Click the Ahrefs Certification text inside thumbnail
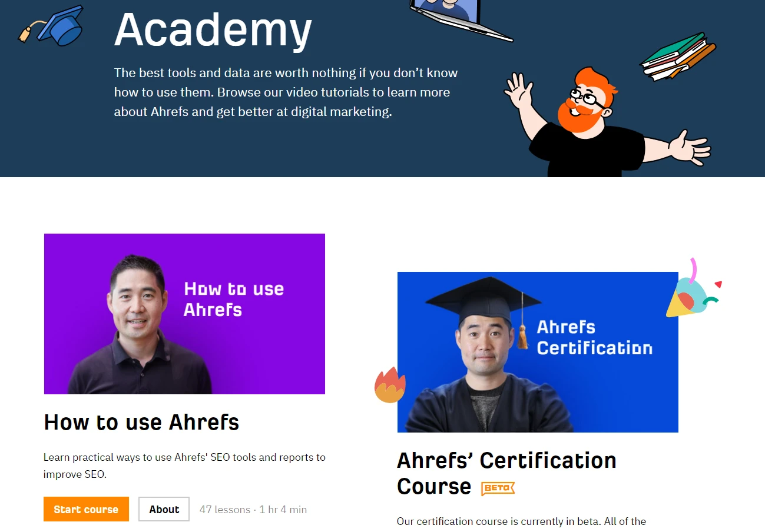 tap(595, 337)
